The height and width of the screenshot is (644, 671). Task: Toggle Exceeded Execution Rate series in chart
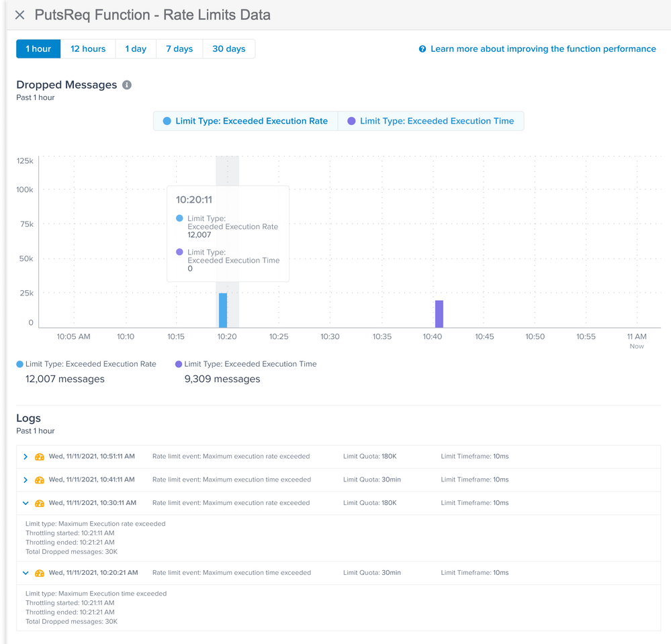[x=245, y=122]
